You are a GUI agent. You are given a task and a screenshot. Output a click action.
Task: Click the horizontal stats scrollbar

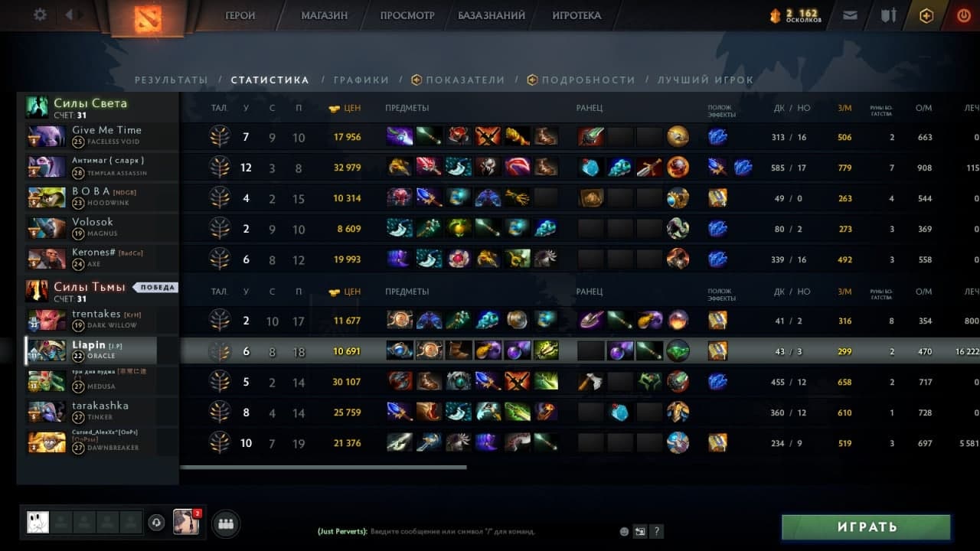(x=323, y=467)
